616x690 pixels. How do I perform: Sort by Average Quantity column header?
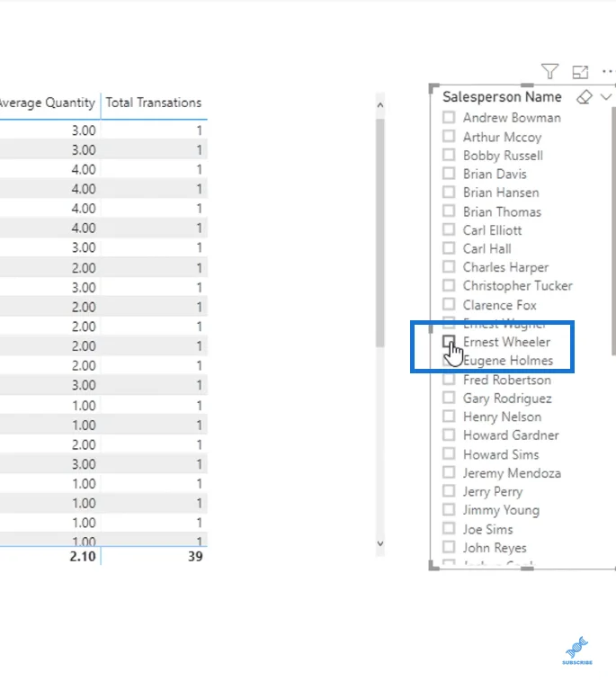pos(47,103)
